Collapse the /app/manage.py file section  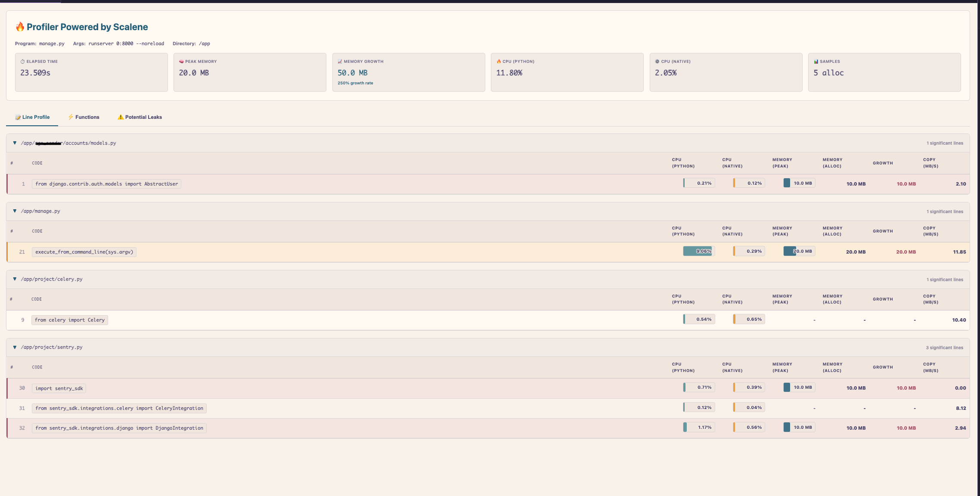click(16, 211)
